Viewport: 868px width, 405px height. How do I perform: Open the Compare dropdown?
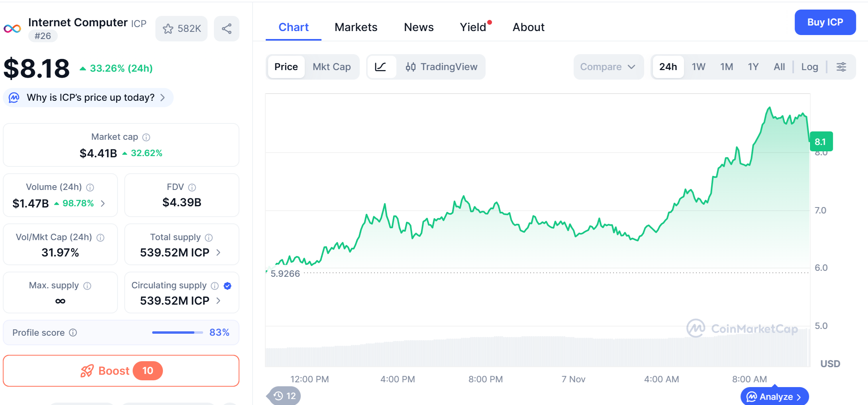tap(607, 67)
